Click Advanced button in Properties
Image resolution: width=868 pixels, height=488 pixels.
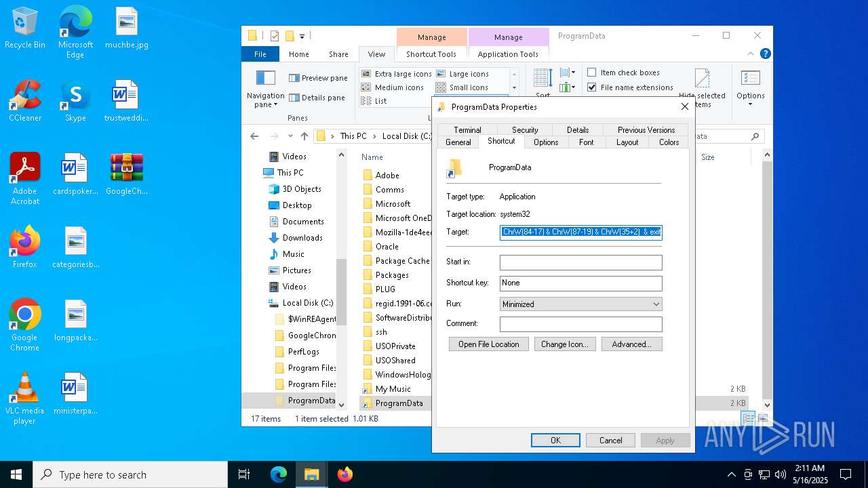(x=631, y=344)
